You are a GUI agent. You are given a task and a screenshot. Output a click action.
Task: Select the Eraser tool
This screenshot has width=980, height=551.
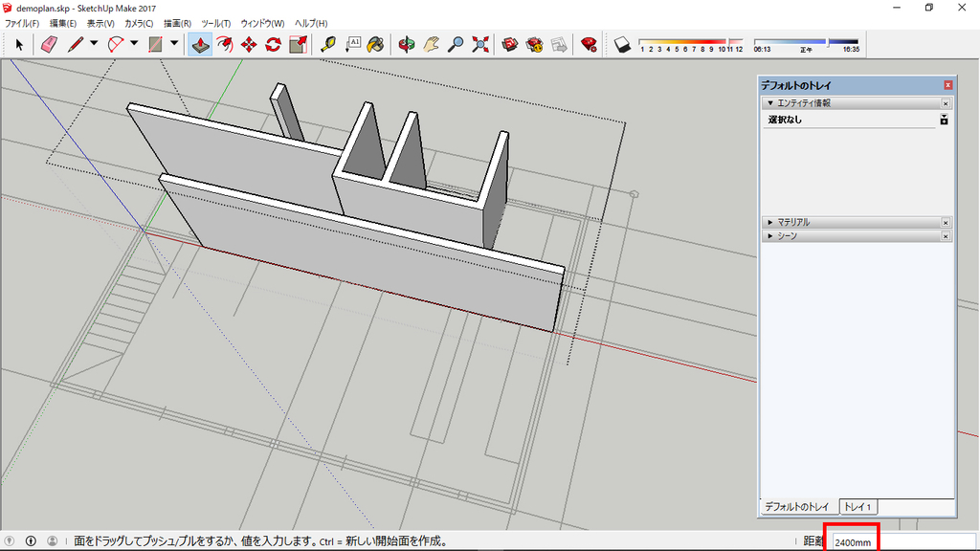click(x=50, y=44)
